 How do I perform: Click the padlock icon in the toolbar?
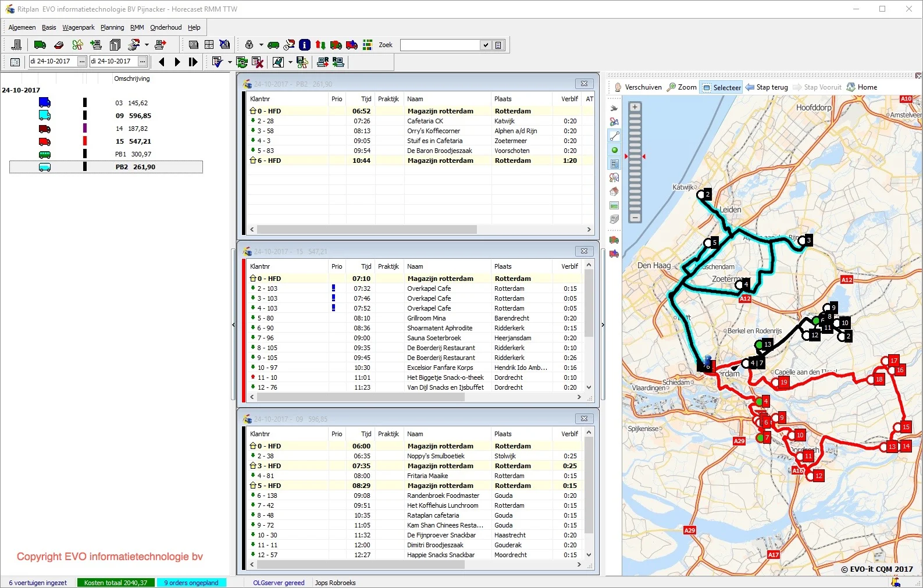[x=249, y=45]
